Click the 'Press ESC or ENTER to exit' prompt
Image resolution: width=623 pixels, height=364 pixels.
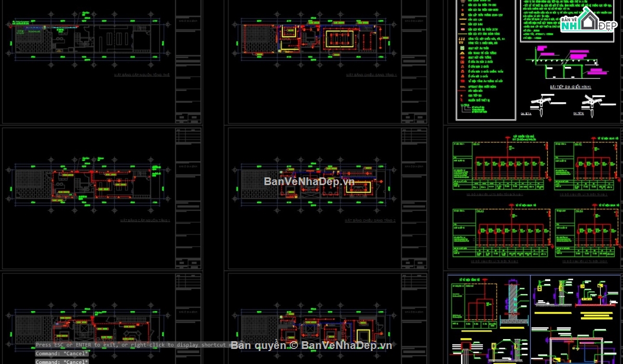tap(130, 345)
